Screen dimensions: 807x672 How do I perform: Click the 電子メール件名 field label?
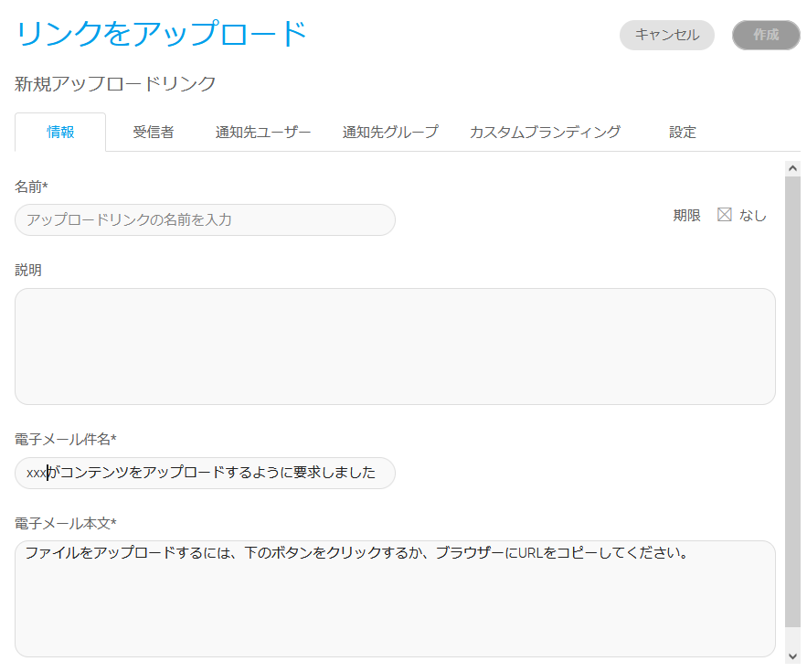[65, 439]
